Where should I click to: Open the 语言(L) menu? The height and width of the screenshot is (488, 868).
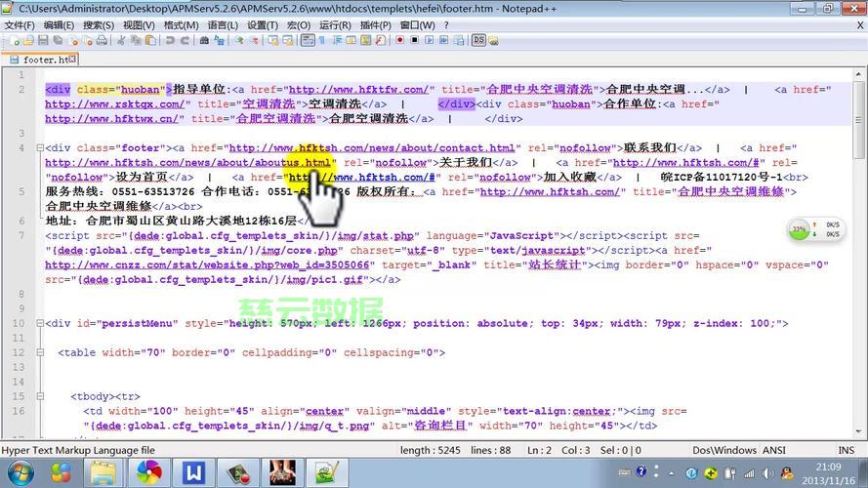pyautogui.click(x=223, y=25)
